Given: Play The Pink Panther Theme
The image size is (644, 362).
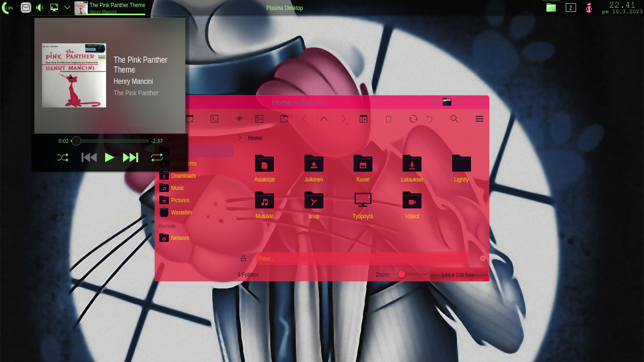Looking at the screenshot, I should 109,157.
